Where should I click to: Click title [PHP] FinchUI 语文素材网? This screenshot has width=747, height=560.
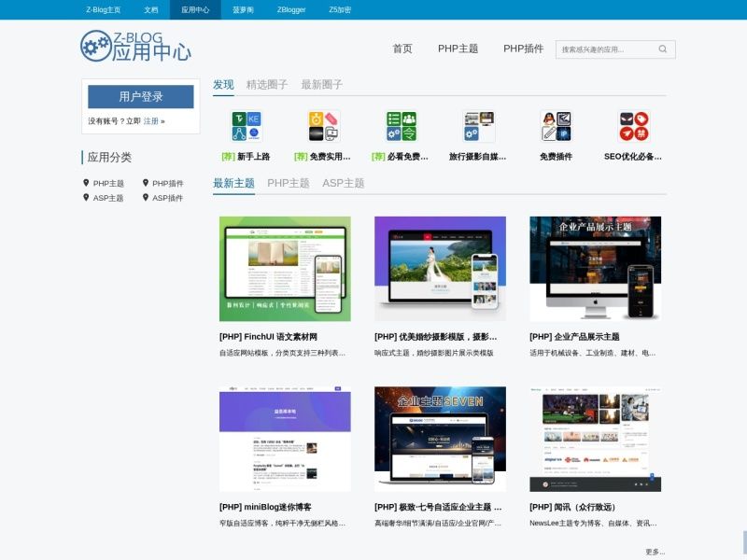click(268, 337)
